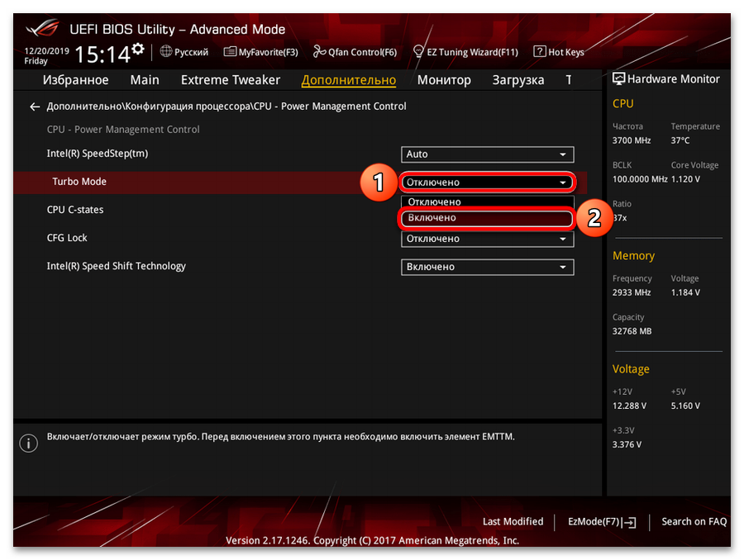744x560 pixels.
Task: Click the 5.160 V reading
Action: [x=685, y=406]
